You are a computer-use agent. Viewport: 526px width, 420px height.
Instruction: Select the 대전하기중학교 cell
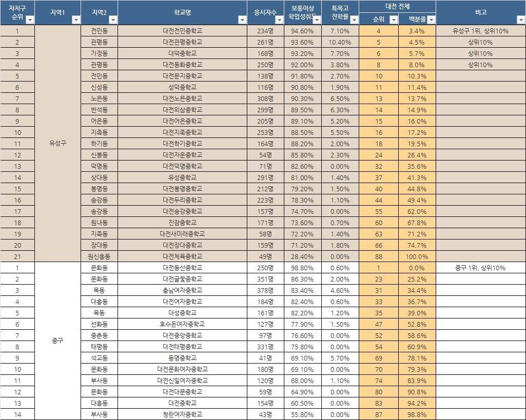183,144
